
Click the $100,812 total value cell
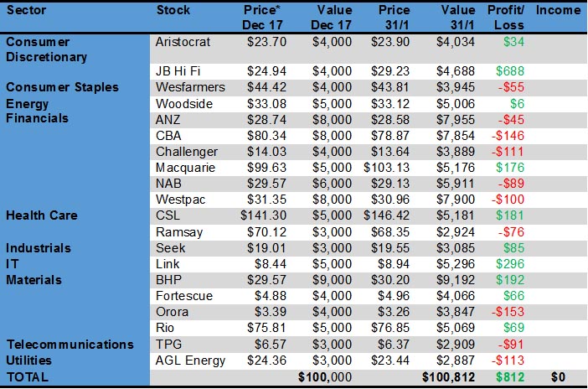tap(449, 377)
